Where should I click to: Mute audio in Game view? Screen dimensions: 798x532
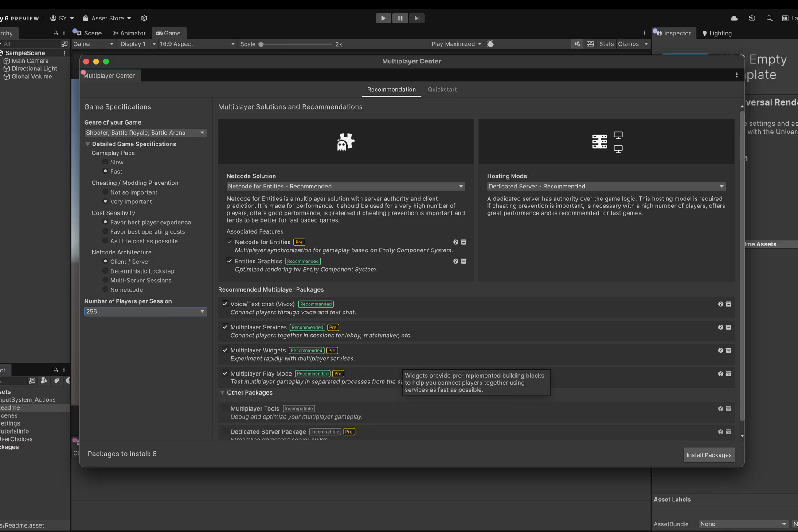(578, 44)
